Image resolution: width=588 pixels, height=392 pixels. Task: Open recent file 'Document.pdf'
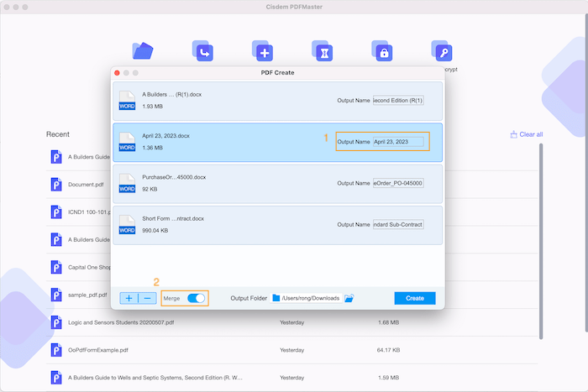(86, 185)
